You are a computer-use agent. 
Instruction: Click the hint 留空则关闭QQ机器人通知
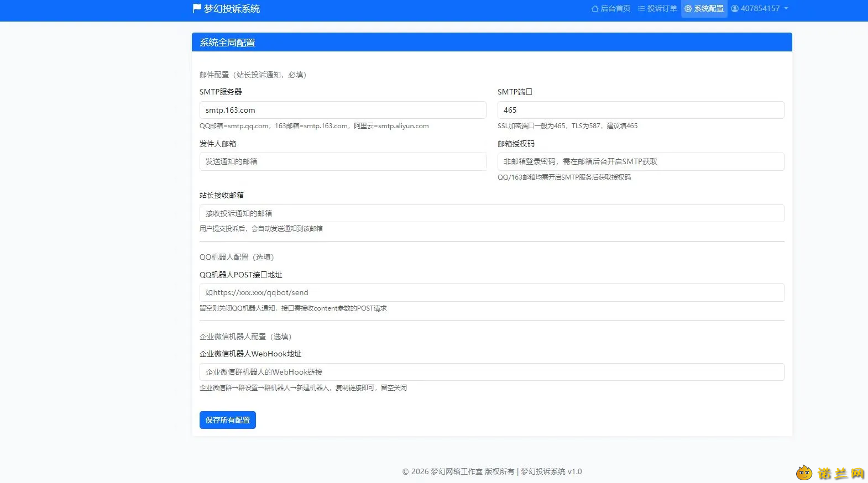[293, 308]
